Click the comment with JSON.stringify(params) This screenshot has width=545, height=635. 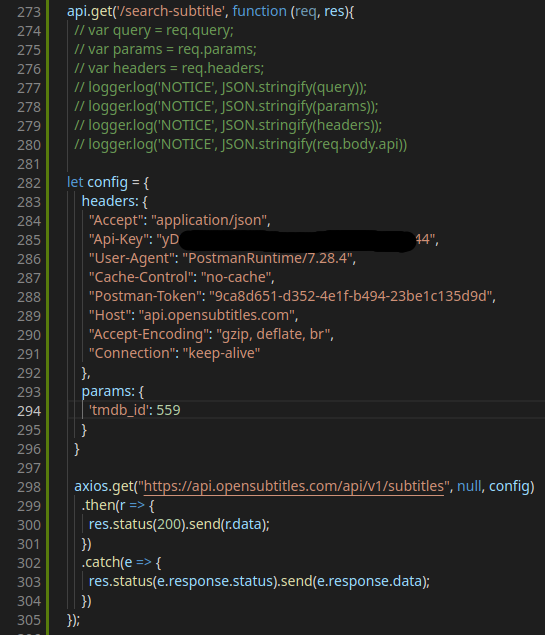pyautogui.click(x=226, y=107)
